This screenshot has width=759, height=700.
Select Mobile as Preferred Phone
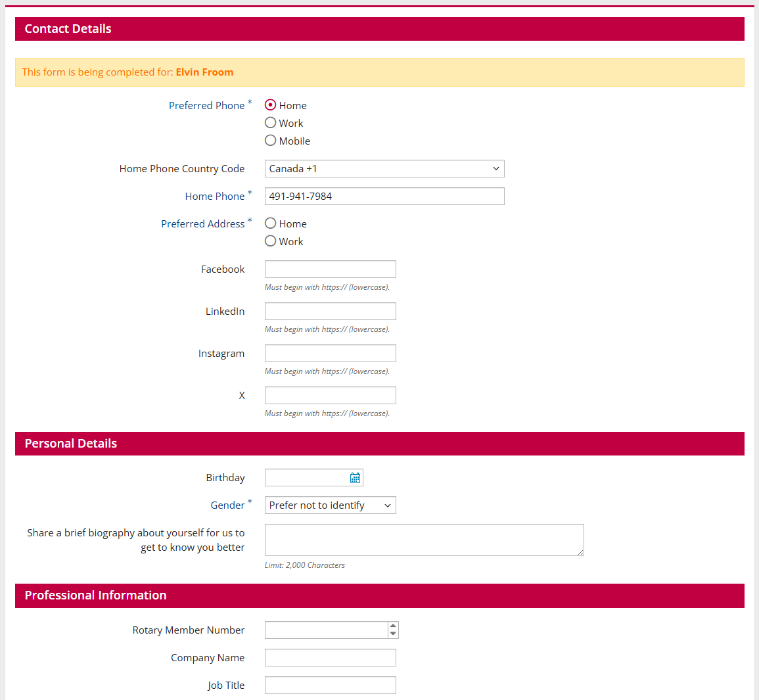(270, 140)
